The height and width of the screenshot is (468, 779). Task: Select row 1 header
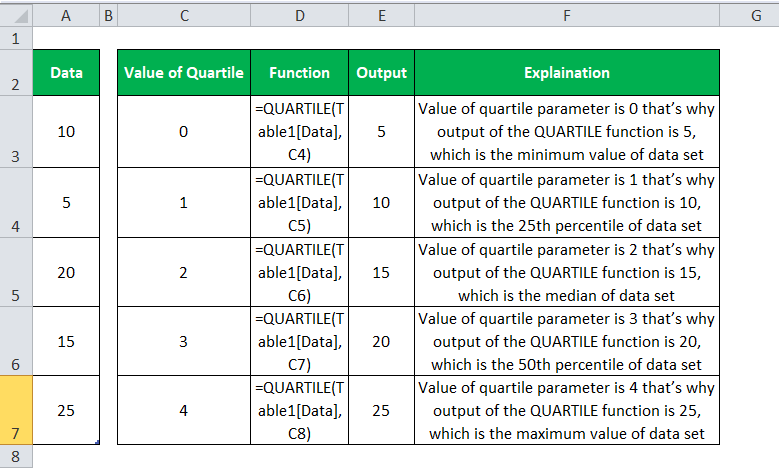click(16, 38)
